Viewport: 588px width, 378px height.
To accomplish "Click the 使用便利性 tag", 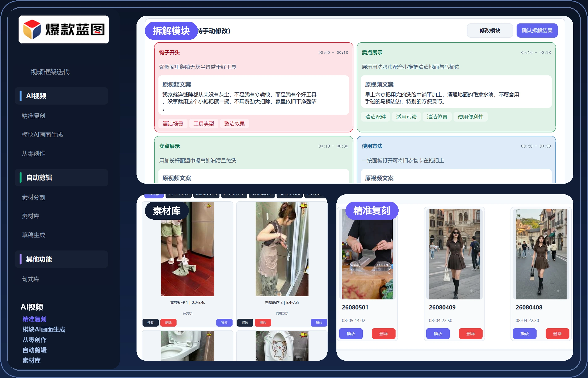I will [x=471, y=117].
